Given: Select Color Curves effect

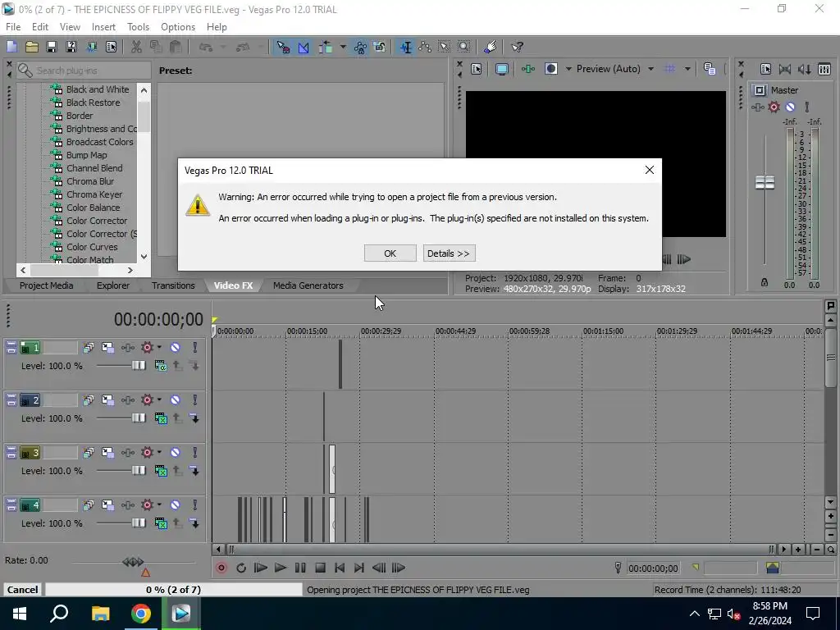Looking at the screenshot, I should click(92, 247).
